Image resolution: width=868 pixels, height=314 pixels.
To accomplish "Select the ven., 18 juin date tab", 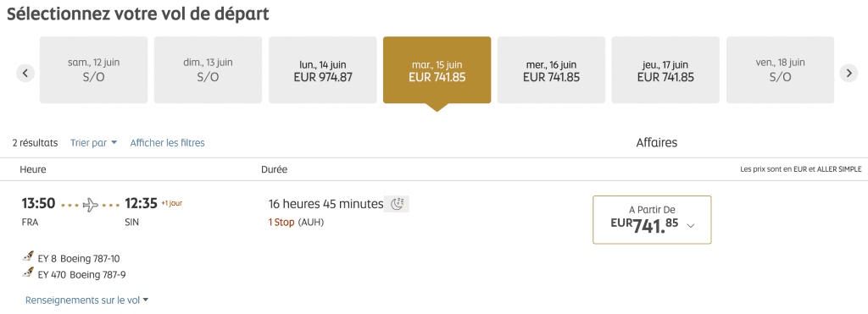I will 780,70.
